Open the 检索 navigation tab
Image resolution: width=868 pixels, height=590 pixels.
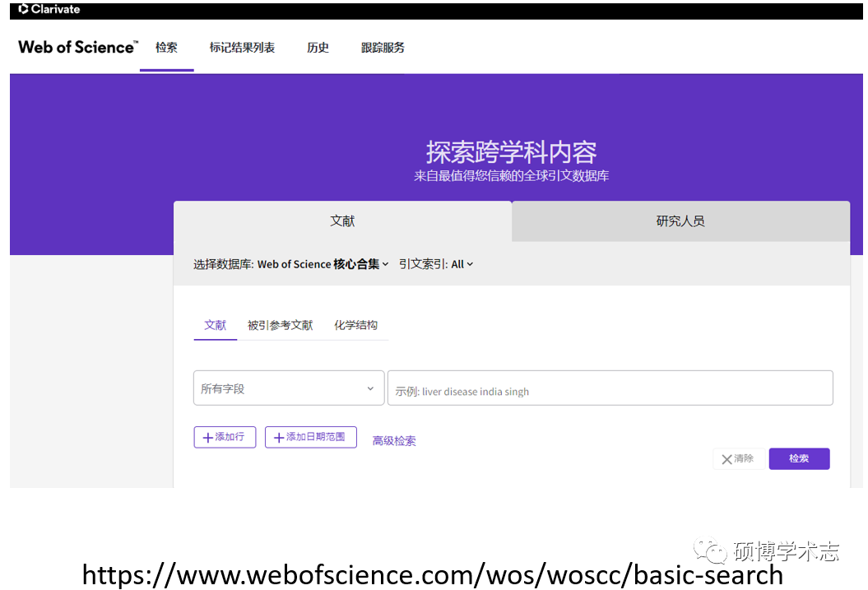pyautogui.click(x=167, y=48)
